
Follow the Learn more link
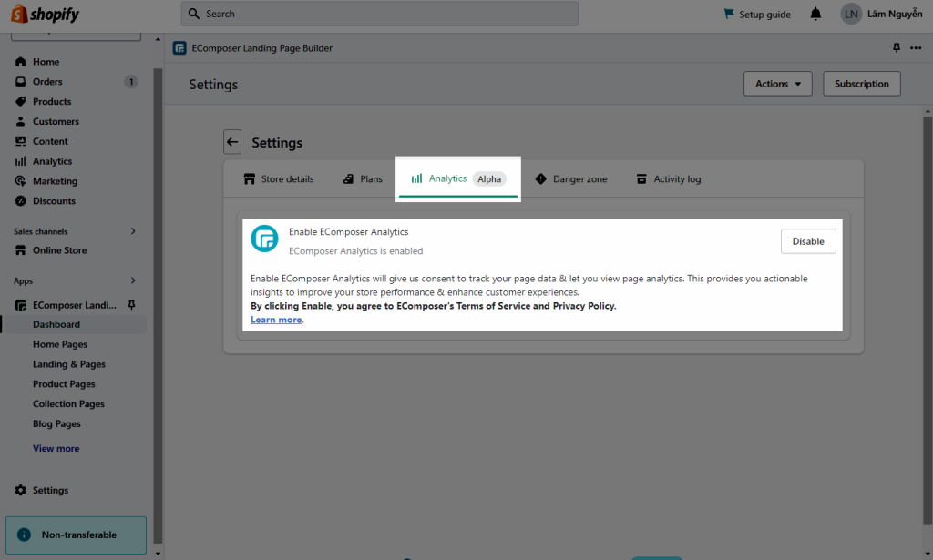point(276,320)
